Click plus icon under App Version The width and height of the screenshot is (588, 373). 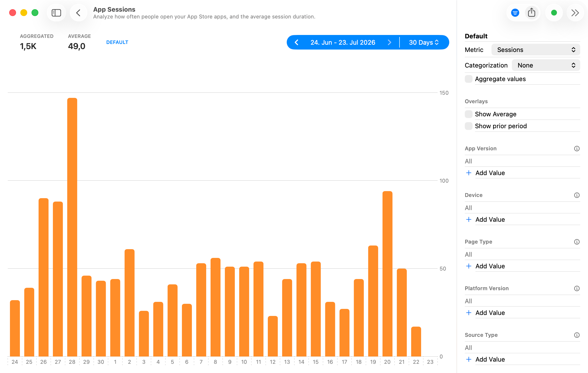pos(469,173)
